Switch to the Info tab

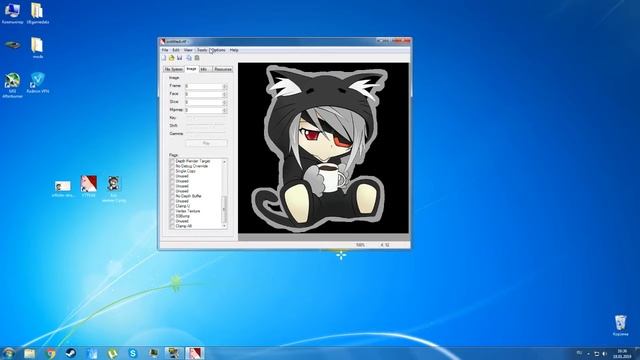tap(205, 69)
